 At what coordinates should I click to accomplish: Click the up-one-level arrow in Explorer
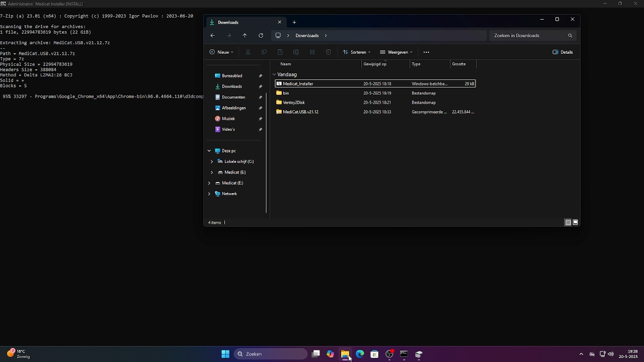point(245,36)
